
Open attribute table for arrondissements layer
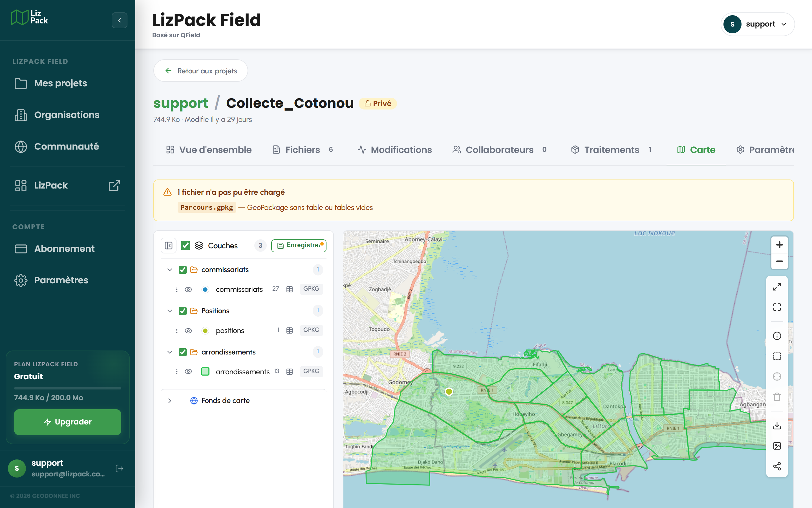click(290, 372)
